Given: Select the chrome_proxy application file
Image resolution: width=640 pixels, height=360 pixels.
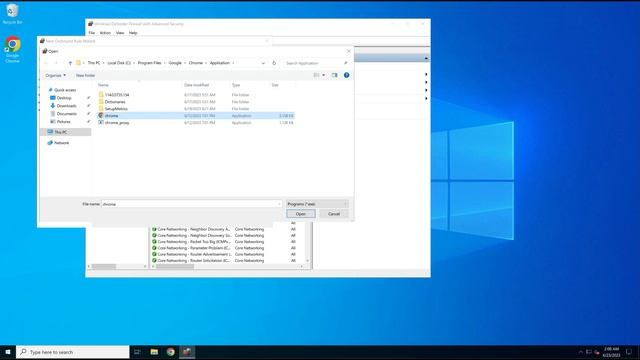Looking at the screenshot, I should tap(196, 123).
